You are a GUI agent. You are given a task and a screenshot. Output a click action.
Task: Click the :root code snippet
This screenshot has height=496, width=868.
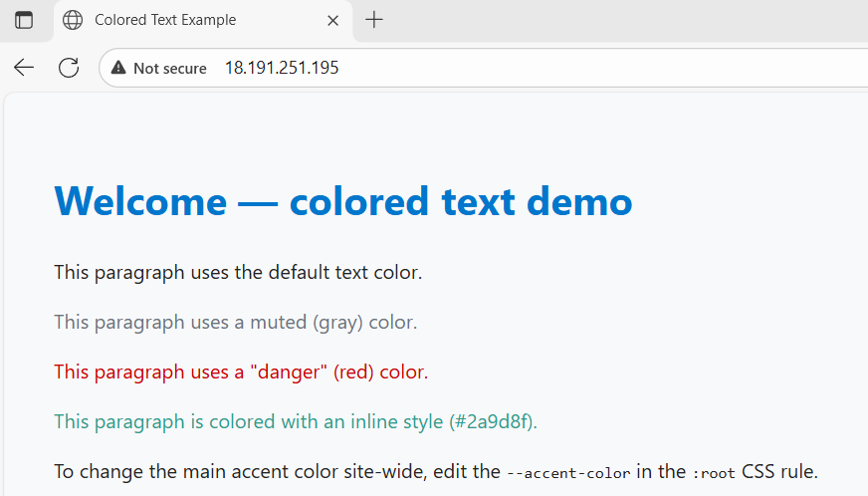(x=714, y=473)
